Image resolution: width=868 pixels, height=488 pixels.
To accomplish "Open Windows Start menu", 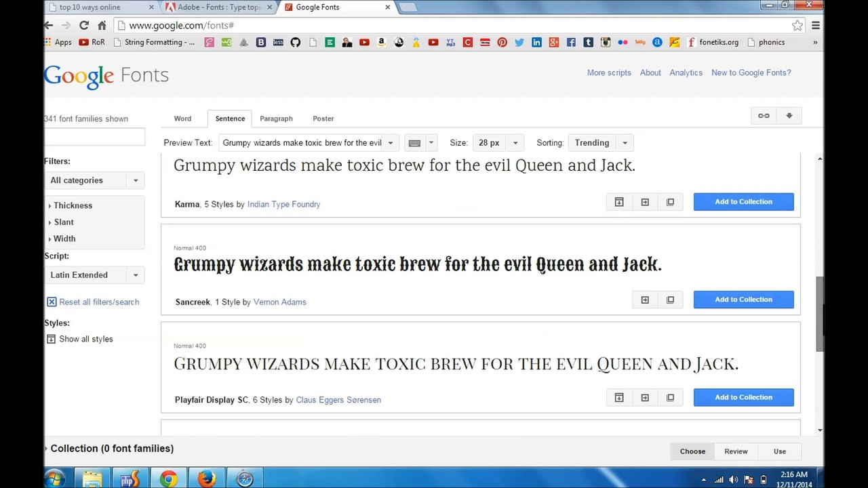I will click(x=55, y=479).
